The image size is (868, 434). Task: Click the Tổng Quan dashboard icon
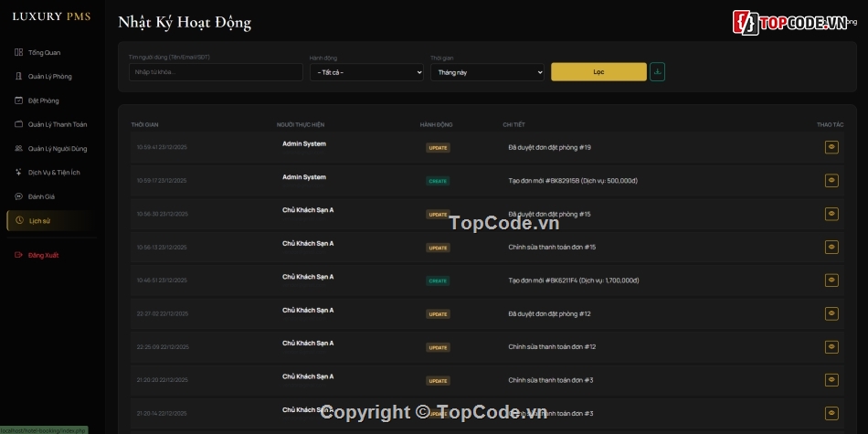tap(19, 53)
